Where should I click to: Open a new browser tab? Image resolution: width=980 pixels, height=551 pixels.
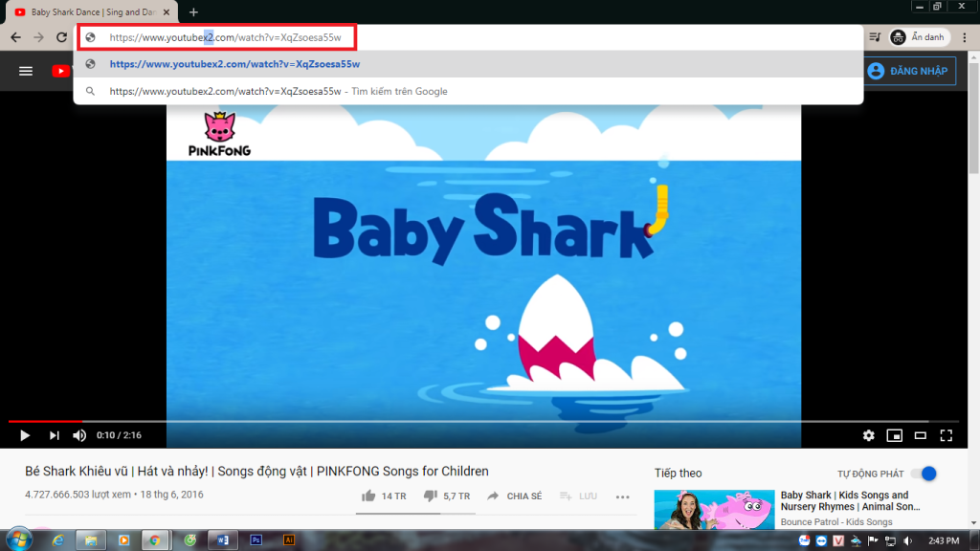pyautogui.click(x=194, y=12)
